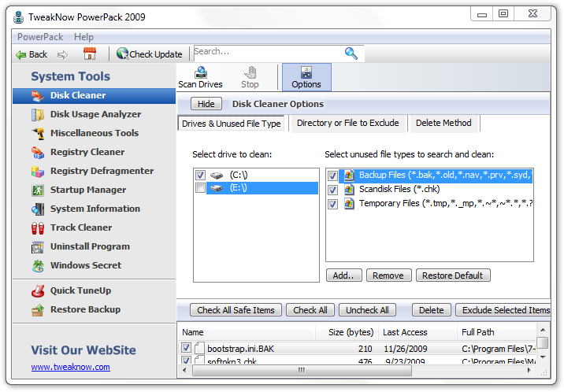Open the PowerPack menu

[40, 37]
